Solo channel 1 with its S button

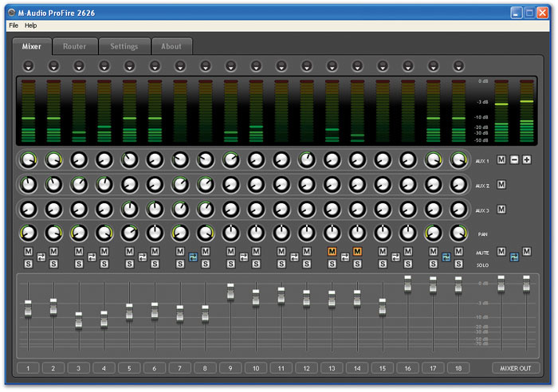29,263
